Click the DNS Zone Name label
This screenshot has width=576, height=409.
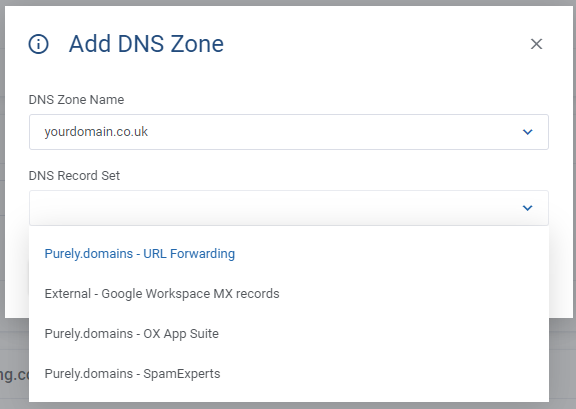tap(76, 100)
